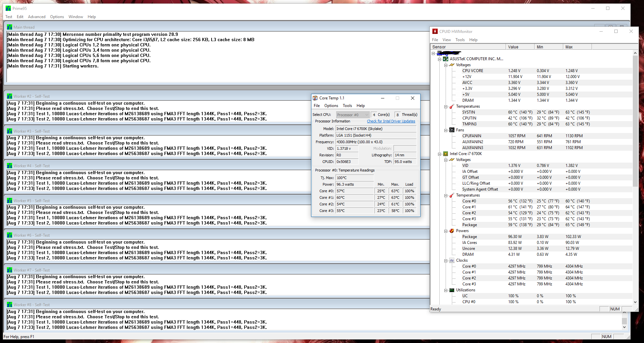Viewport: 644px width, 343px height.
Task: Click the Core #1 load value in Core Temp
Action: pyautogui.click(x=410, y=198)
